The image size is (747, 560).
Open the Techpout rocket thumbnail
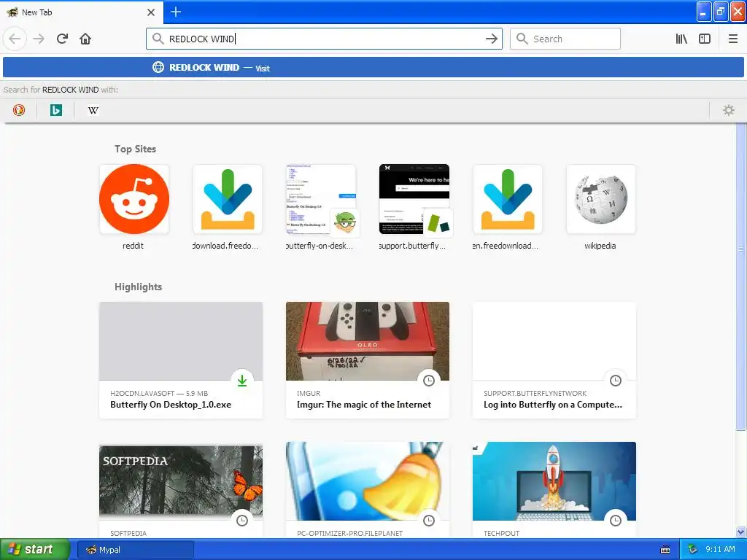click(x=554, y=481)
